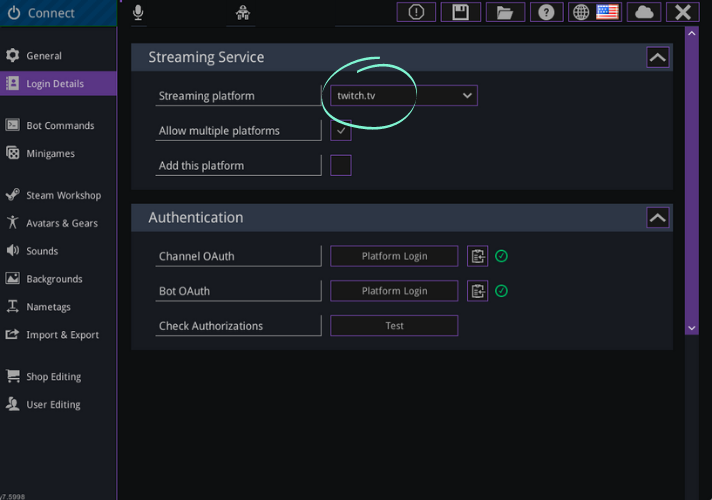Viewport: 712px width, 500px height.
Task: Click the microphone icon in top bar
Action: click(138, 12)
